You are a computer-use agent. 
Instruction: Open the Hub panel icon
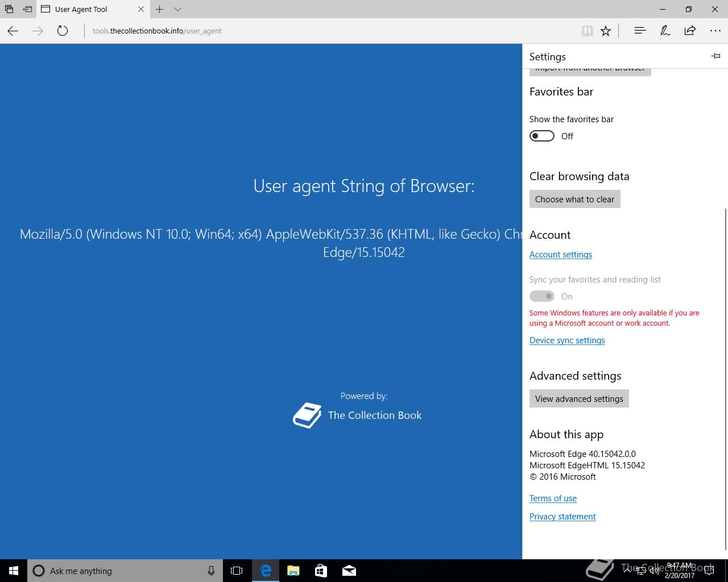(640, 31)
